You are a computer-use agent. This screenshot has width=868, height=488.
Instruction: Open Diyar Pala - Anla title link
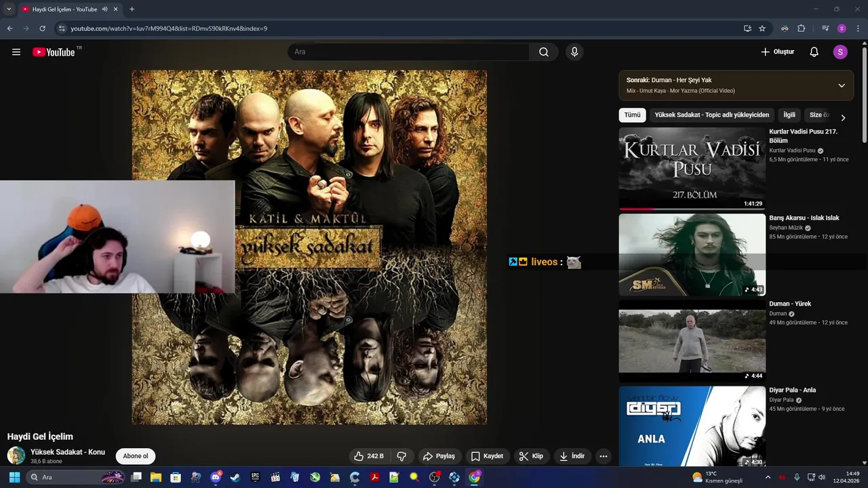click(793, 390)
